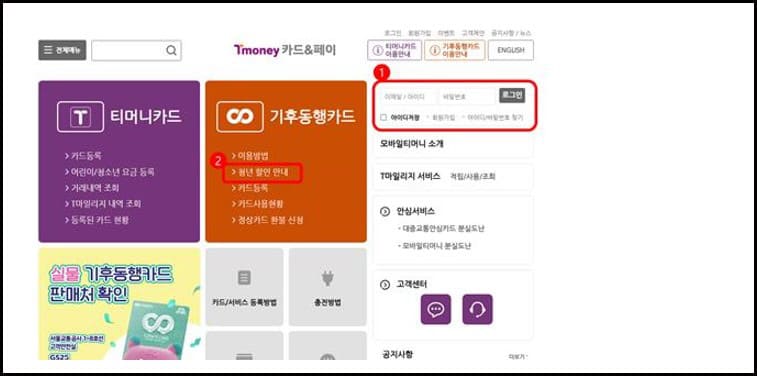The width and height of the screenshot is (757, 376).
Task: Tick the 아이디저장 checkbox
Action: (x=383, y=117)
